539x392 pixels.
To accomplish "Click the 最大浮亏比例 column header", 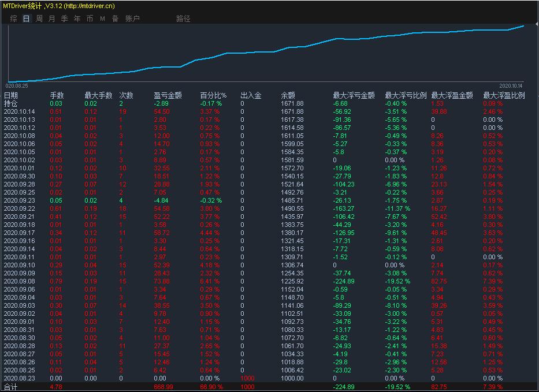I will pyautogui.click(x=406, y=95).
